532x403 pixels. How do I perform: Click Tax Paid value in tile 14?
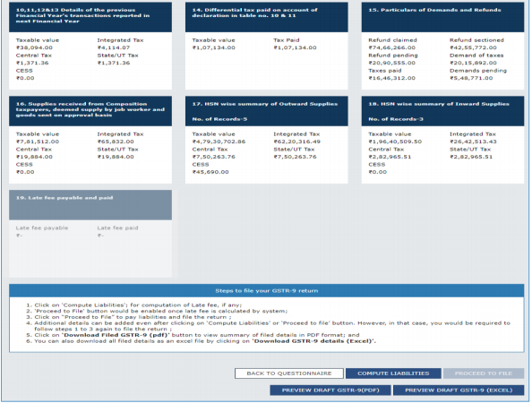click(x=295, y=47)
